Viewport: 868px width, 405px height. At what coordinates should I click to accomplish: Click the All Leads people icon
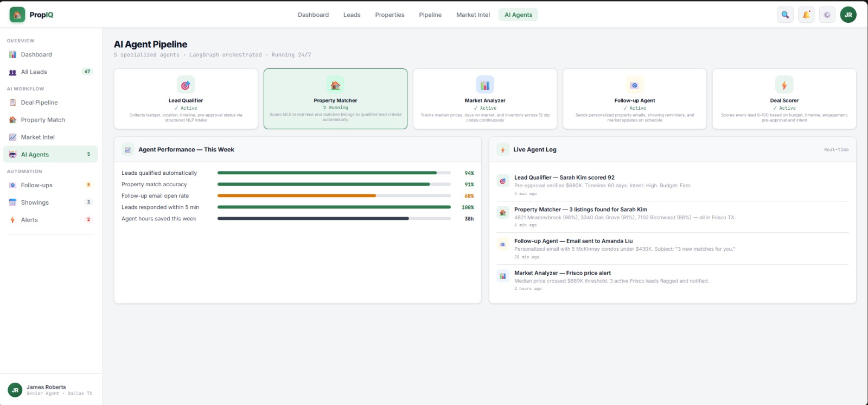[12, 72]
